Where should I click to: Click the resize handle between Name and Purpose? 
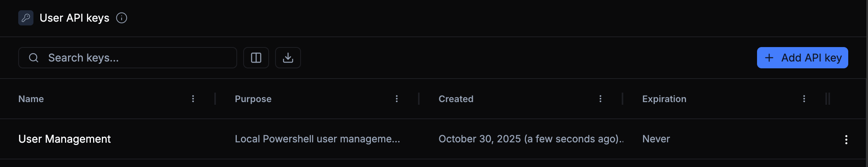click(x=215, y=99)
